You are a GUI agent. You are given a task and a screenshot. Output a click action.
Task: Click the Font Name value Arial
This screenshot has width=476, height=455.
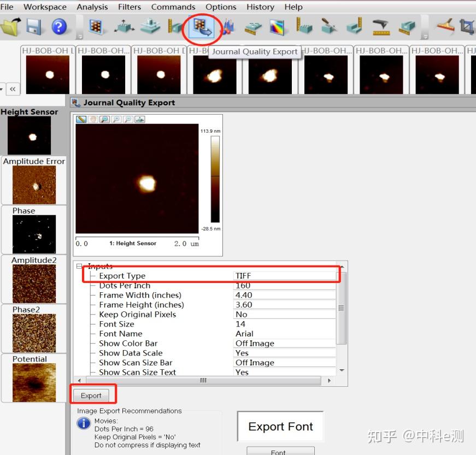(285, 334)
